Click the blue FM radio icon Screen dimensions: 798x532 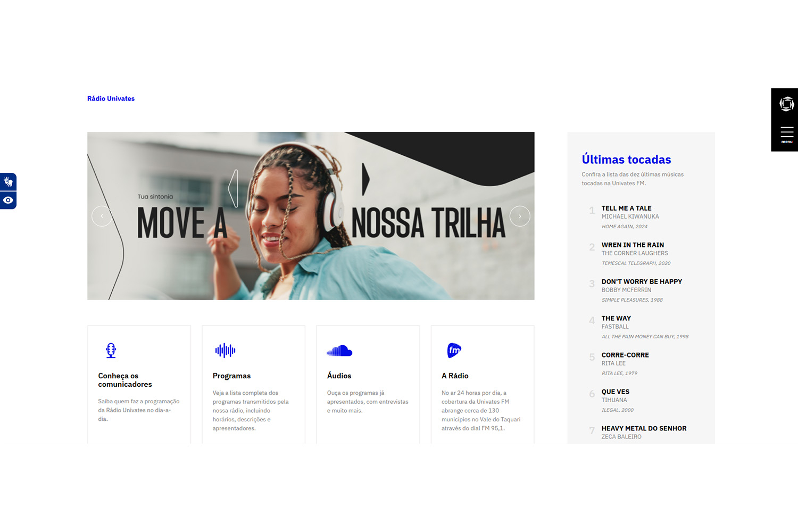(454, 350)
